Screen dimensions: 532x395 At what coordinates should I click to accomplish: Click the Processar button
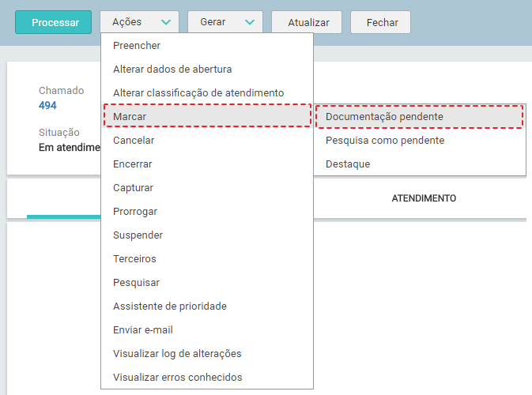click(x=53, y=22)
